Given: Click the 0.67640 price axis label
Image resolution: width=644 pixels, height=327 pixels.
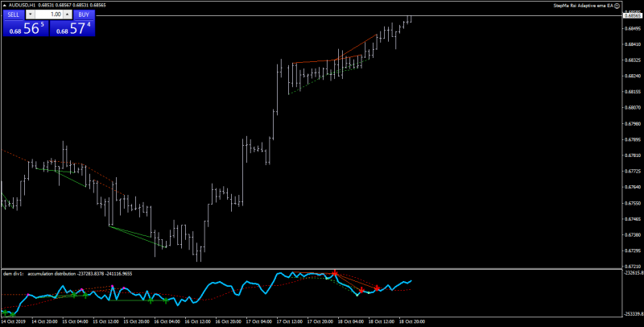Looking at the screenshot, I should (x=633, y=188).
